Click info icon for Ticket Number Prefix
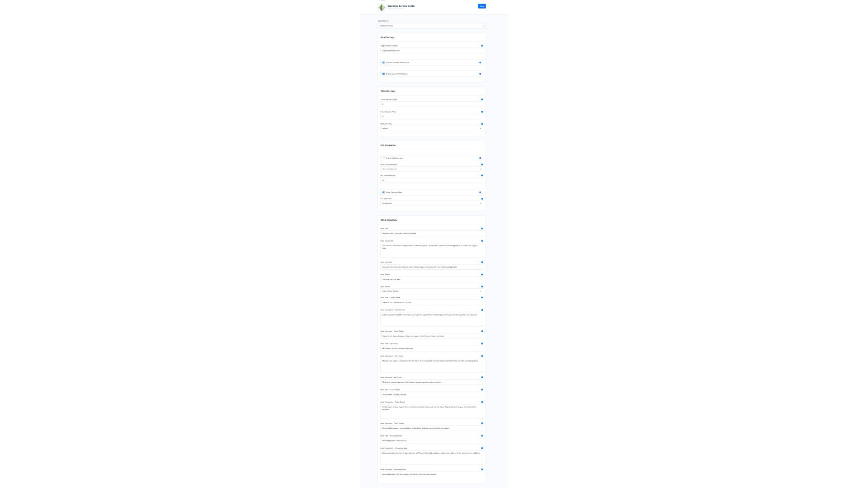 pos(482,112)
